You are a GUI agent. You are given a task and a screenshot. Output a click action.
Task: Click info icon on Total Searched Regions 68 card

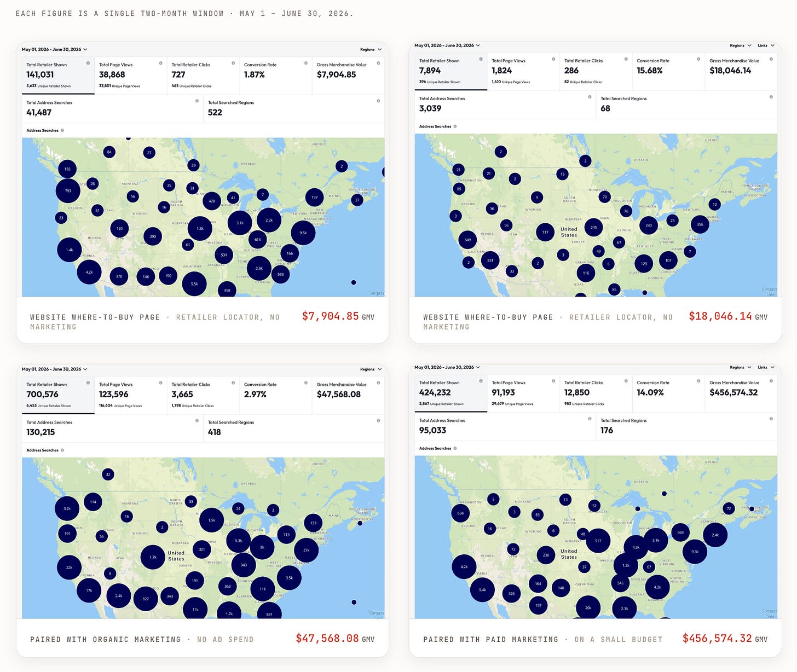pyautogui.click(x=771, y=97)
